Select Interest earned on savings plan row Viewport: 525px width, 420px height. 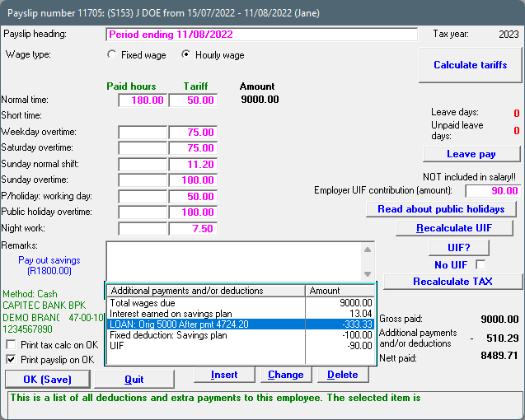(x=241, y=314)
